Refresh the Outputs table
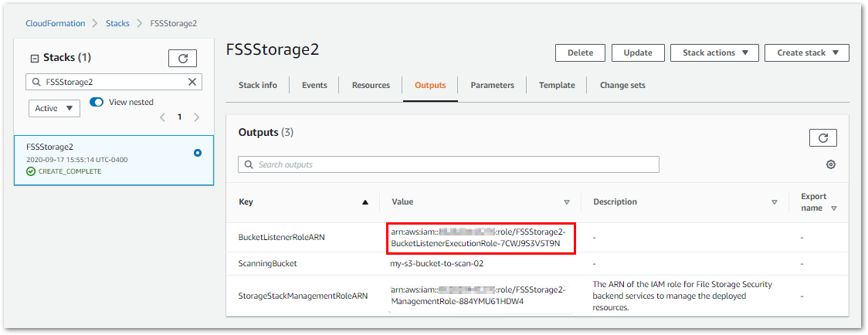 point(822,138)
